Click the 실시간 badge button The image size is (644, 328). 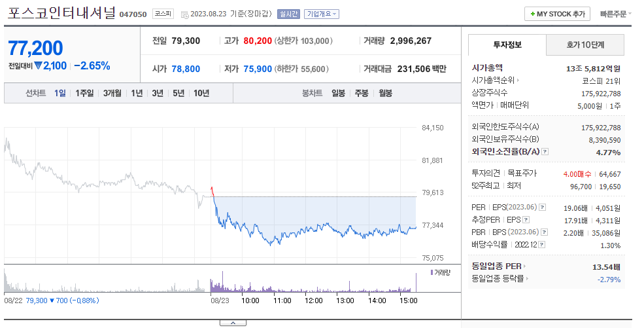tap(288, 14)
